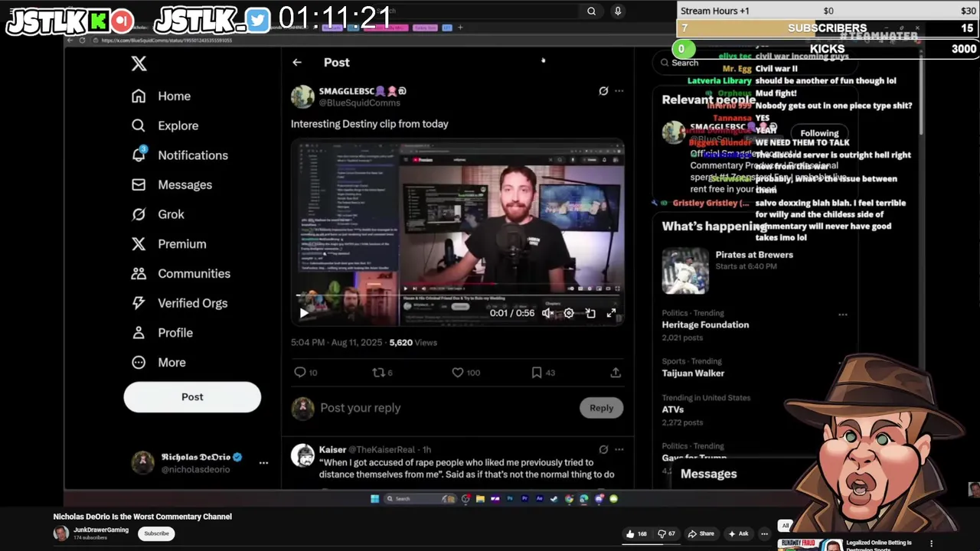
Task: Open Steam from the taskbar
Action: click(x=554, y=499)
